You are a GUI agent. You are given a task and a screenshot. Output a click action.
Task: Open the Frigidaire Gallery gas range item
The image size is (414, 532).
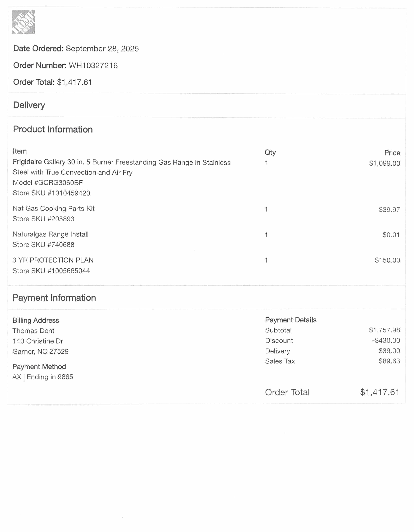tap(121, 162)
